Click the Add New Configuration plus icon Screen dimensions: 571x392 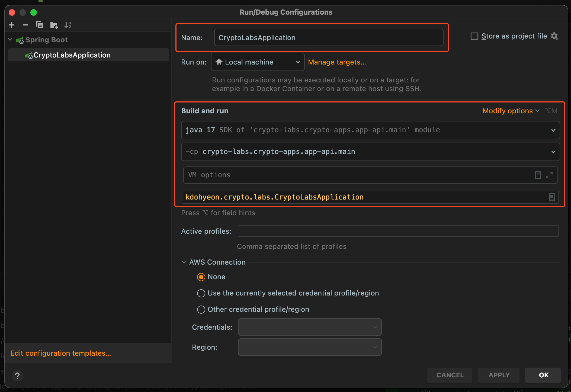click(x=11, y=25)
